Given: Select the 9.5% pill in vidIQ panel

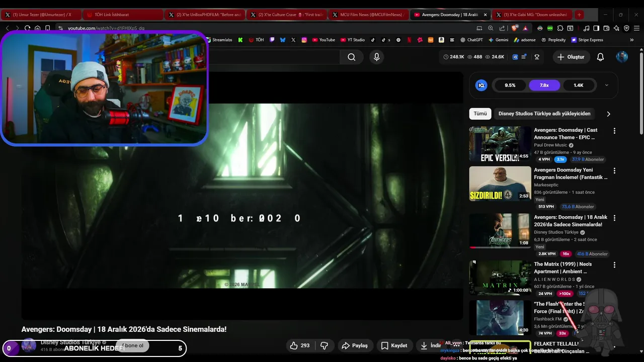Looking at the screenshot, I should pyautogui.click(x=510, y=85).
